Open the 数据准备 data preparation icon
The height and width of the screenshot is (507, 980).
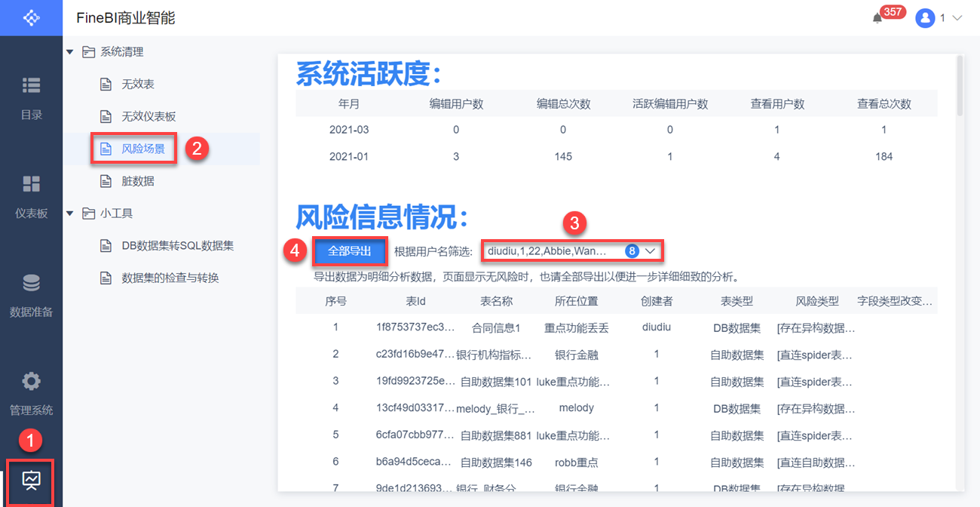point(31,283)
